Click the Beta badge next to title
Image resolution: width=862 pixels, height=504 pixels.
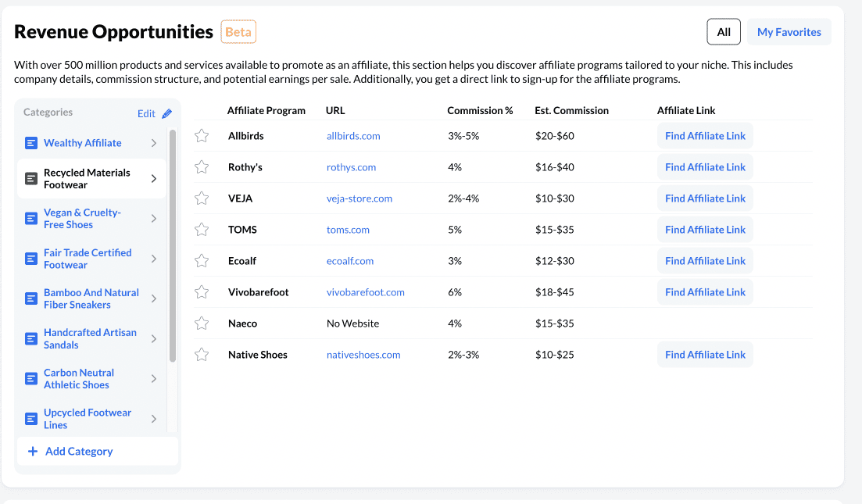(x=238, y=32)
